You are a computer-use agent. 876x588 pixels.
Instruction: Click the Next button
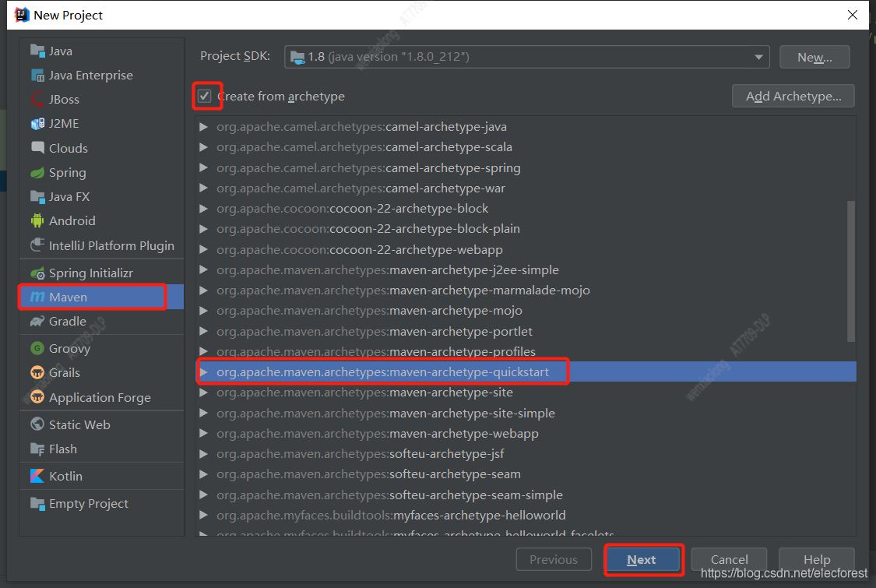click(644, 559)
